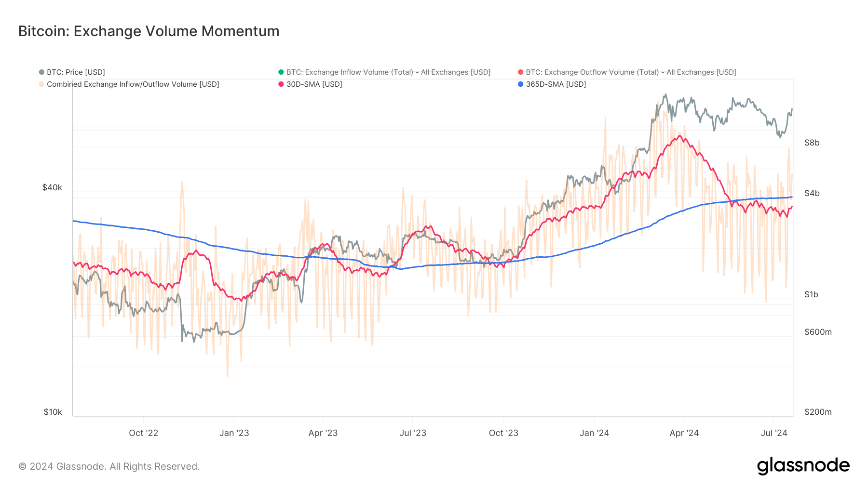Toggle Combined Exchange Inflow/Outflow Volume series
Screen dimensions: 868x488
pos(129,84)
